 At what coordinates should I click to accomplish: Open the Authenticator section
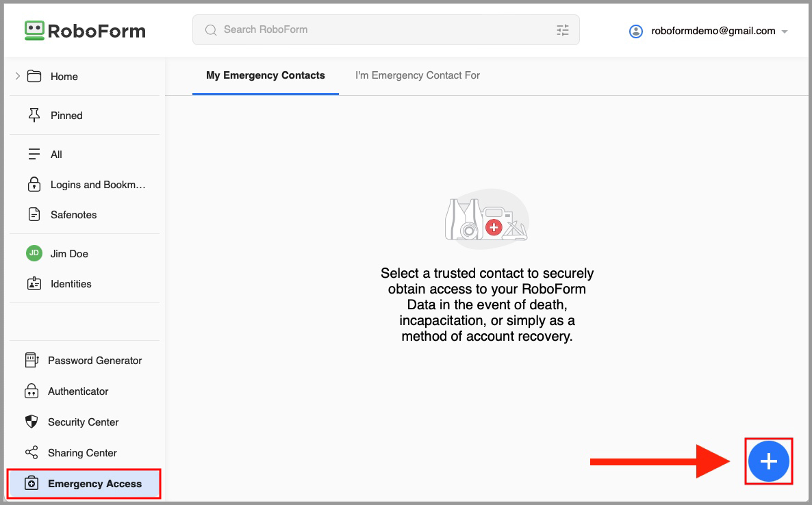pyautogui.click(x=78, y=391)
